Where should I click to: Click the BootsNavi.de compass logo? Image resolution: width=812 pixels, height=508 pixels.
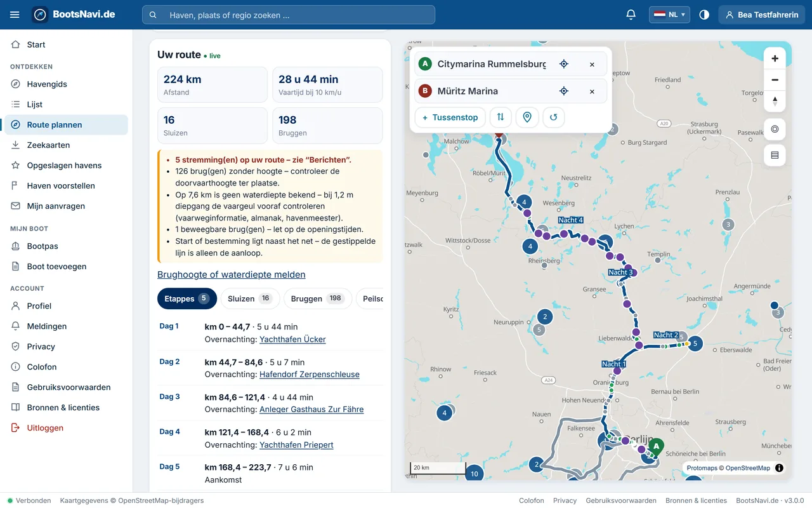click(x=40, y=15)
